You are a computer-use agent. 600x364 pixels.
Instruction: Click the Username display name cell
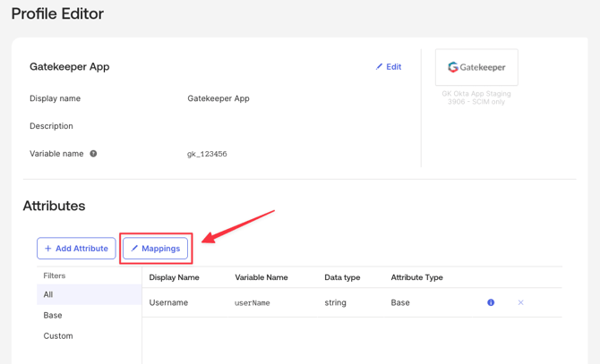tap(168, 303)
